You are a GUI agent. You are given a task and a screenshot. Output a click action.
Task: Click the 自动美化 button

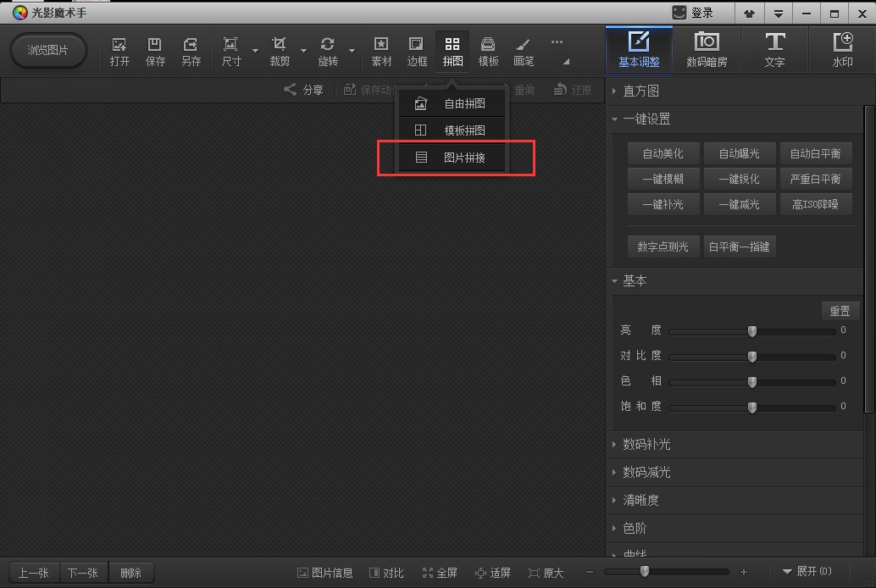(x=663, y=153)
